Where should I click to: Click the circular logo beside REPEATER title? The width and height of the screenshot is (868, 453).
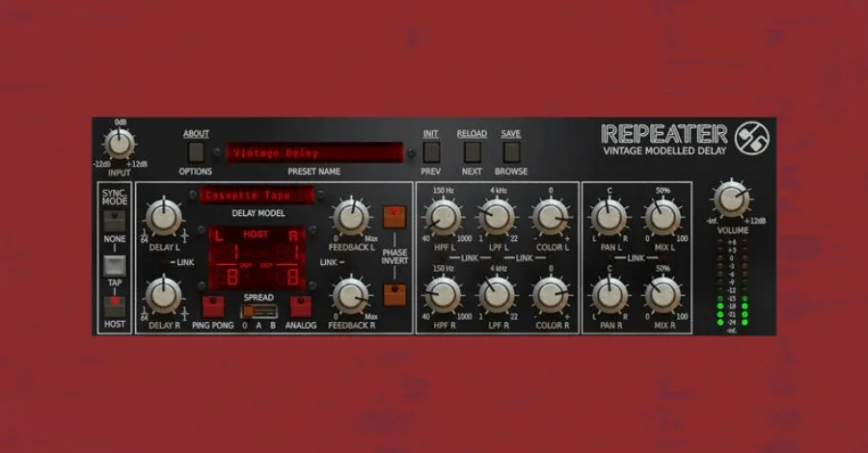click(751, 138)
